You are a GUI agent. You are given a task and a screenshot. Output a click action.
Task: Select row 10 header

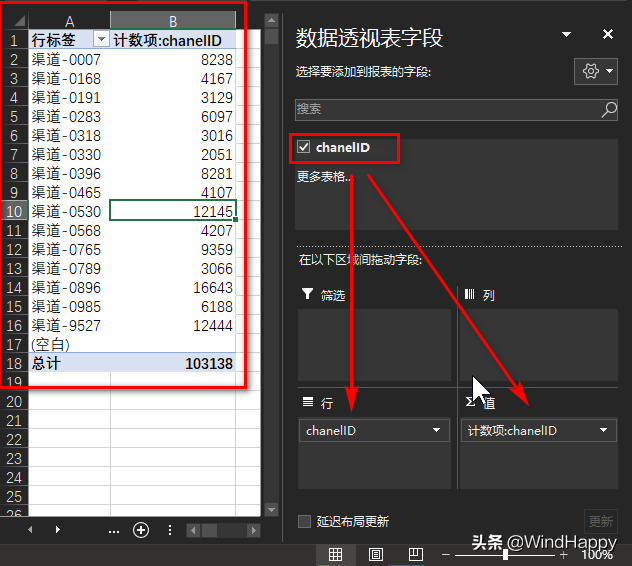14,211
